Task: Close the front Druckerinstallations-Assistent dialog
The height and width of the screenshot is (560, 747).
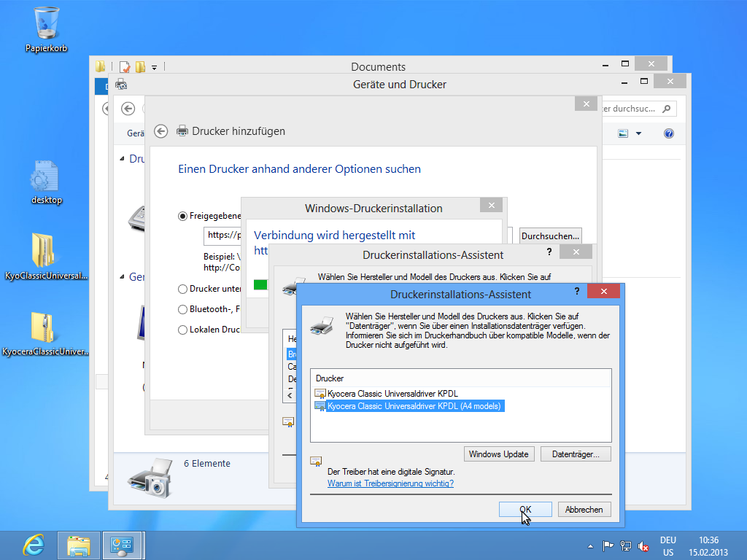Action: coord(603,292)
